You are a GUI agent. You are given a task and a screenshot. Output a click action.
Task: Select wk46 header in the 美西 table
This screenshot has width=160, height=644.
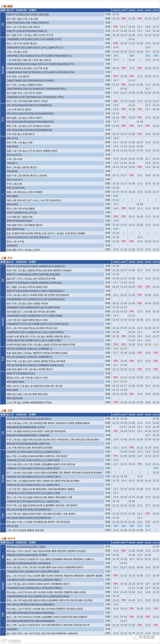(116, 10)
